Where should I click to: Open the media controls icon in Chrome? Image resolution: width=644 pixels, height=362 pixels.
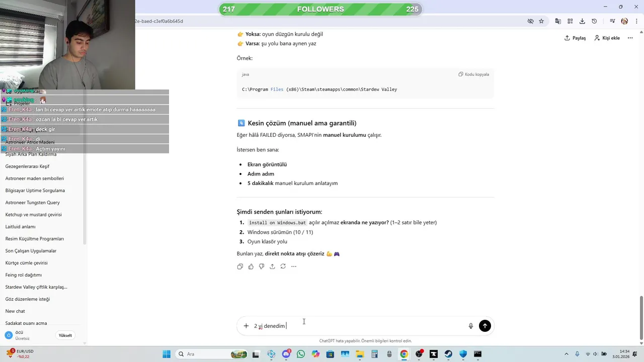pyautogui.click(x=612, y=21)
